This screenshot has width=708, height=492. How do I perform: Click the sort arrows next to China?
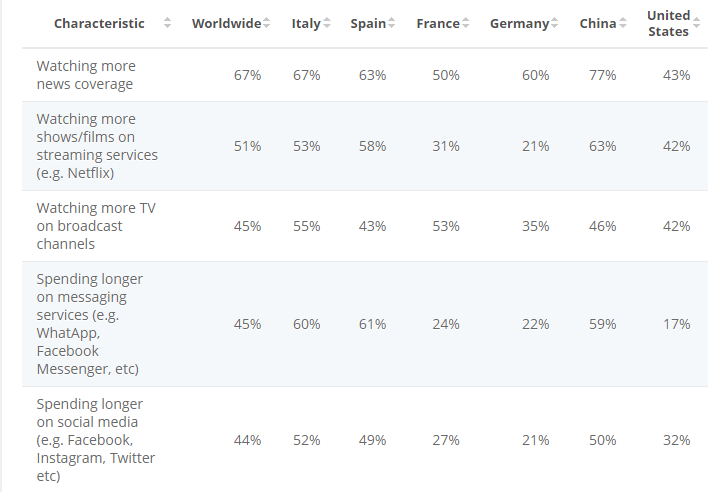pyautogui.click(x=622, y=23)
